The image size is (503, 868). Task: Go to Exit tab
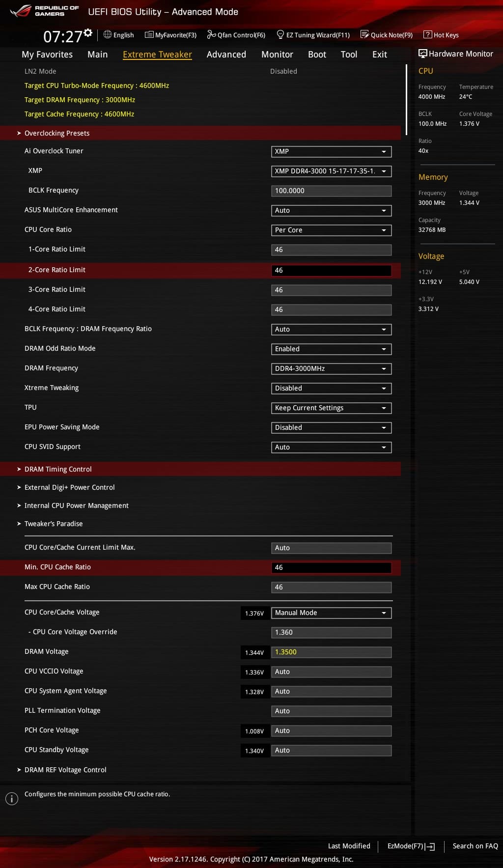(380, 55)
